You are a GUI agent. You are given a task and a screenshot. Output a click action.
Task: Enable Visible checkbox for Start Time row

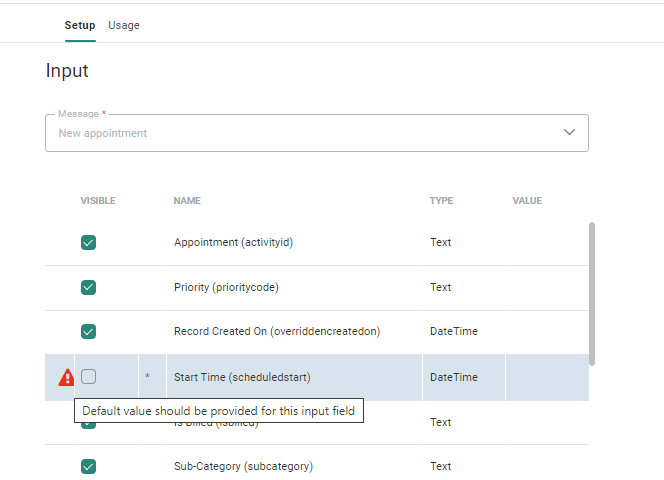89,377
